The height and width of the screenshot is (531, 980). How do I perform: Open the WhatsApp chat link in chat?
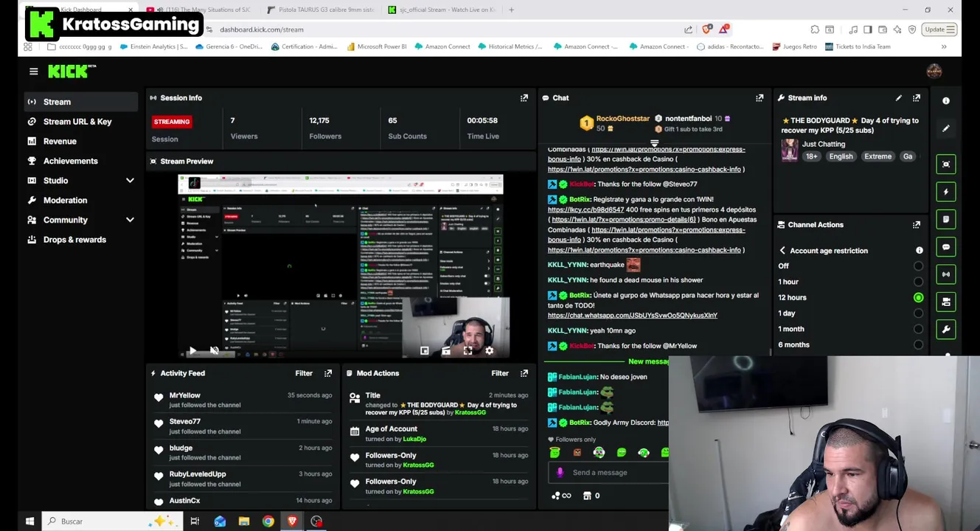pos(633,316)
